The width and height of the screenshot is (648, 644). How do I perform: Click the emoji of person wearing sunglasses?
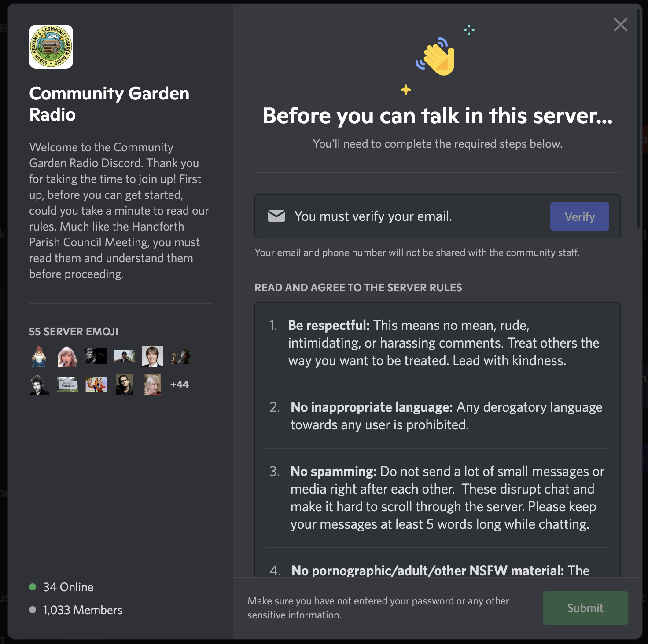pos(125,384)
